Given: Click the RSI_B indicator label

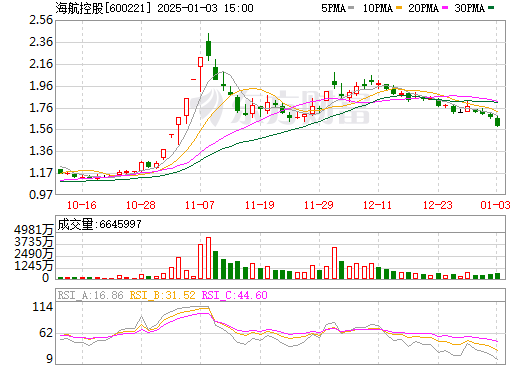Looking at the screenshot, I should (x=162, y=295).
